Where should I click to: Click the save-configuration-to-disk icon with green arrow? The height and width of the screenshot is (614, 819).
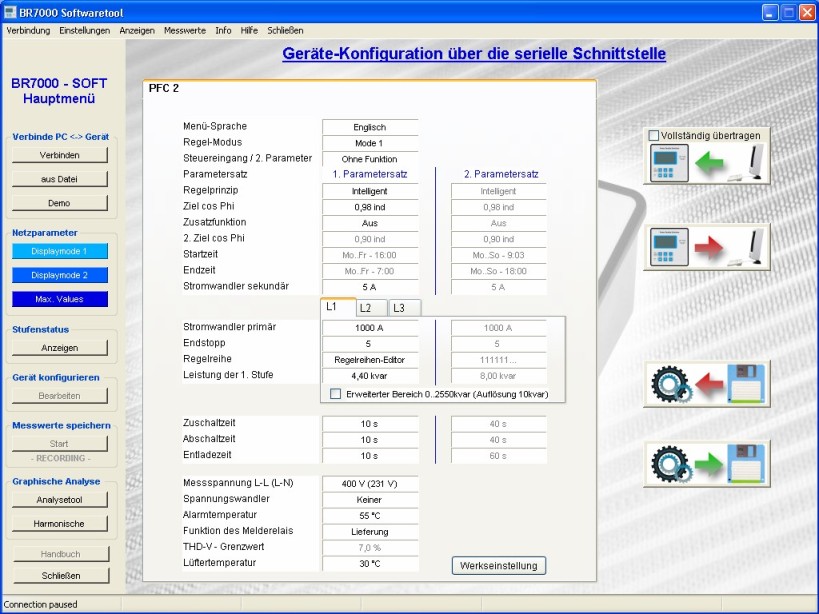[707, 464]
